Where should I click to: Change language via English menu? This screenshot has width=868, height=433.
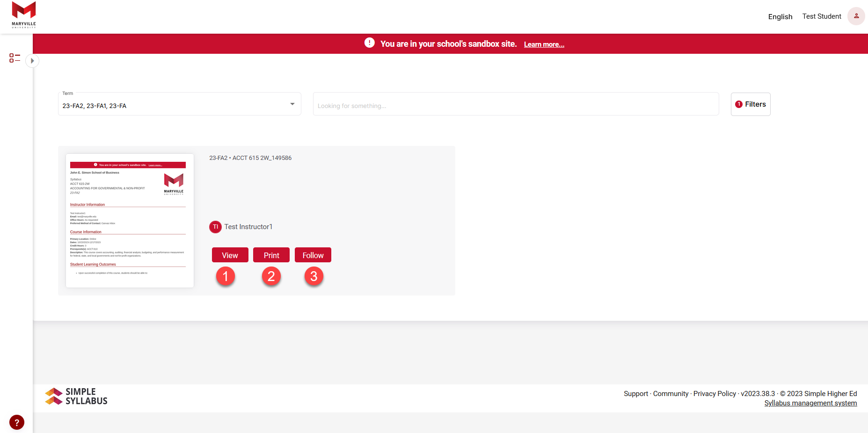point(780,16)
